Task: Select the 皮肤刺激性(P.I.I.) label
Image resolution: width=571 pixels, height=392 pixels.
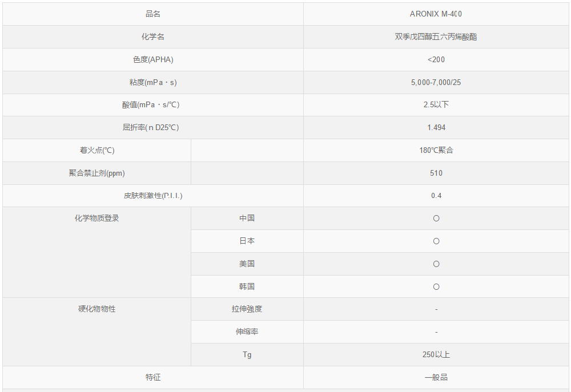Action: (153, 196)
